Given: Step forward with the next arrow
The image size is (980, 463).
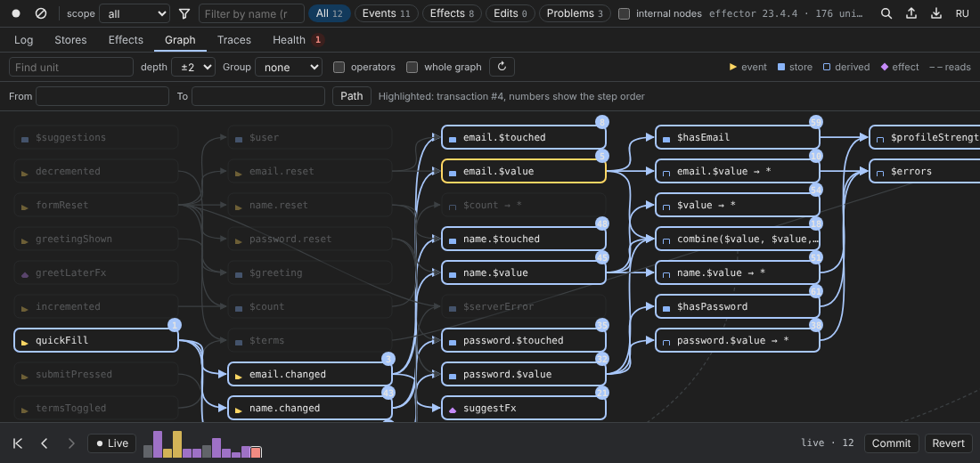Looking at the screenshot, I should pos(71,443).
